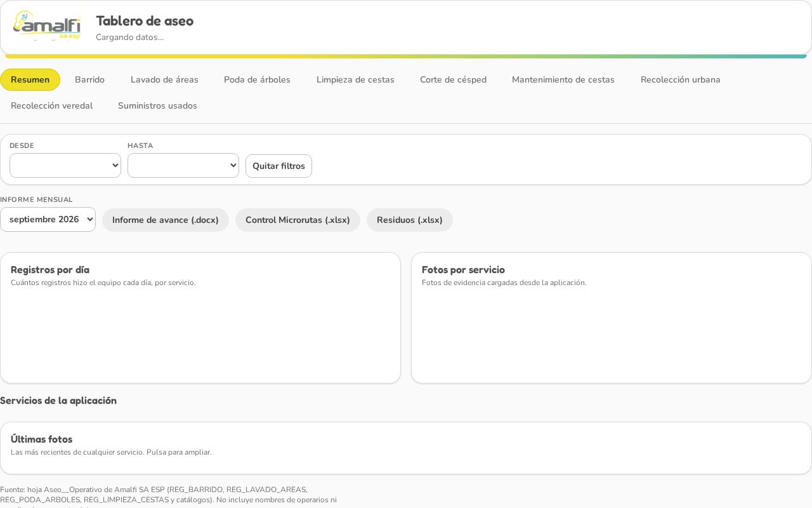The height and width of the screenshot is (508, 812).
Task: Click the 'Cuántos registros hizo el equipo' description
Action: pos(103,283)
